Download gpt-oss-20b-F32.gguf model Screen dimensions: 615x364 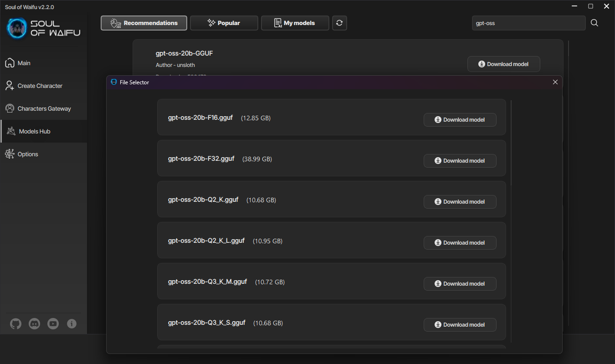point(460,161)
